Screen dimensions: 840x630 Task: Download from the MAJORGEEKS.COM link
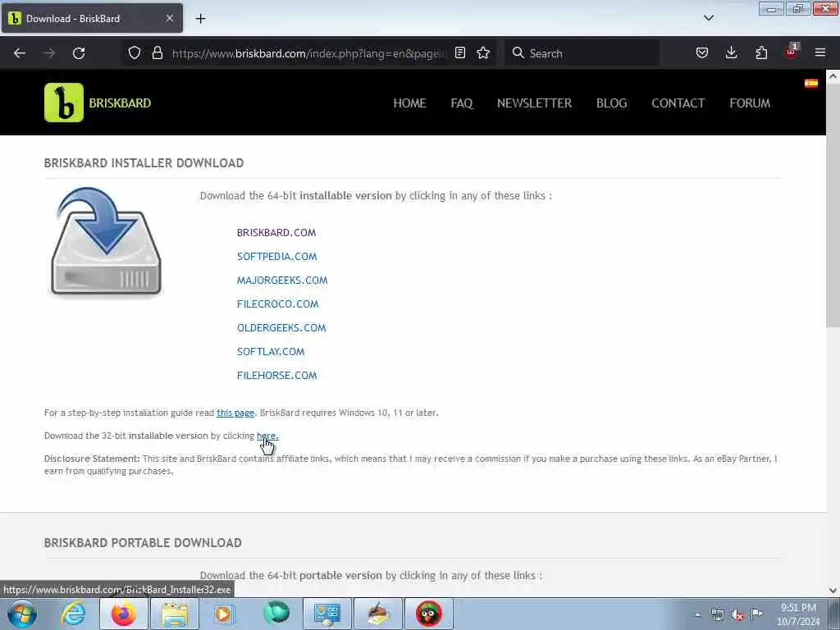coord(282,281)
